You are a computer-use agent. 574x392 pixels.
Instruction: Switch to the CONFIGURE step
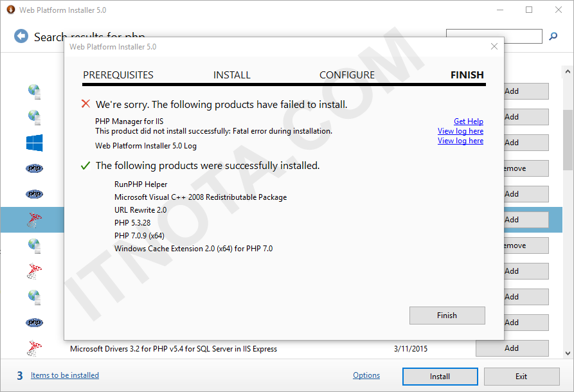346,75
